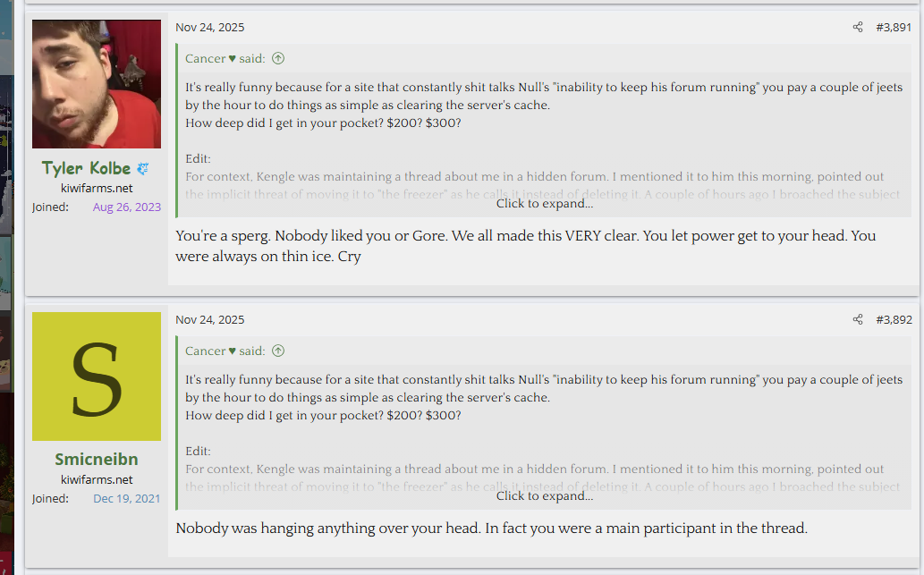
Task: Click Tyler Kolbe's avatar photo
Action: (x=97, y=84)
